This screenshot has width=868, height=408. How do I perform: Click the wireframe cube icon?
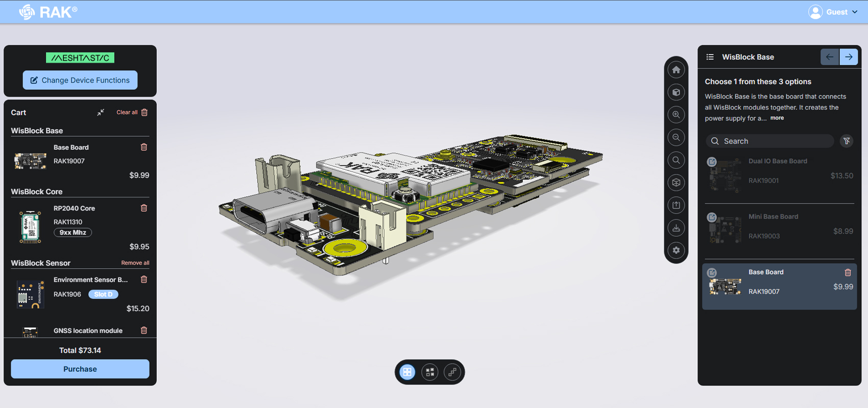click(x=677, y=183)
